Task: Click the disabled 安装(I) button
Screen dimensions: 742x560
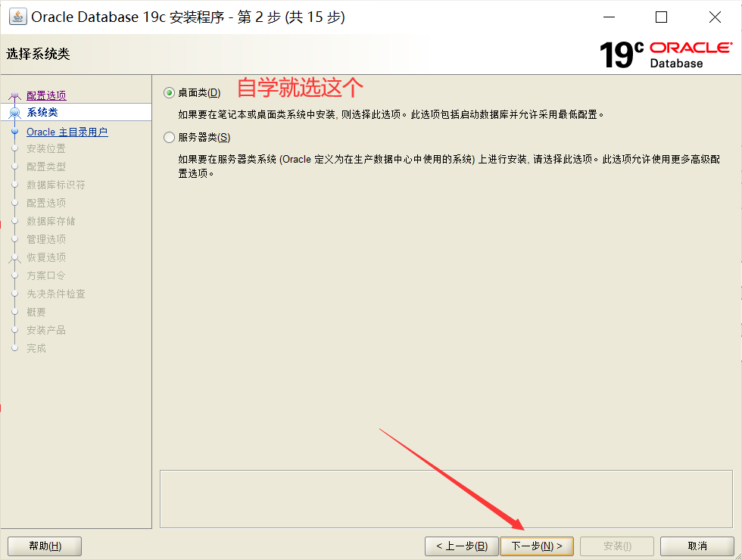Action: [x=616, y=546]
